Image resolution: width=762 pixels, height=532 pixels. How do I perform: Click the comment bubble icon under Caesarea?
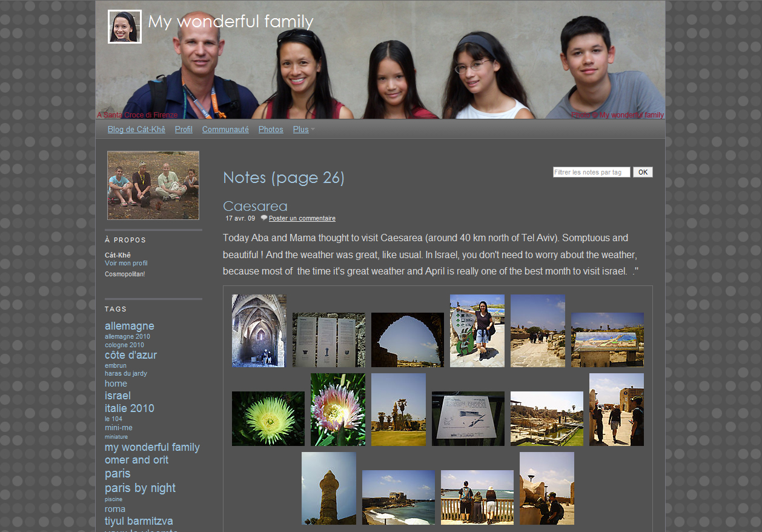tap(264, 218)
